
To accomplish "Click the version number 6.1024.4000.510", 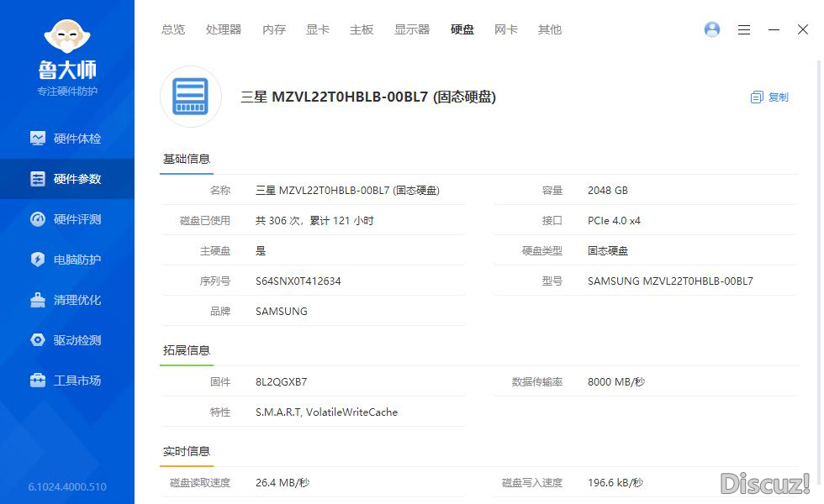I will (67, 486).
